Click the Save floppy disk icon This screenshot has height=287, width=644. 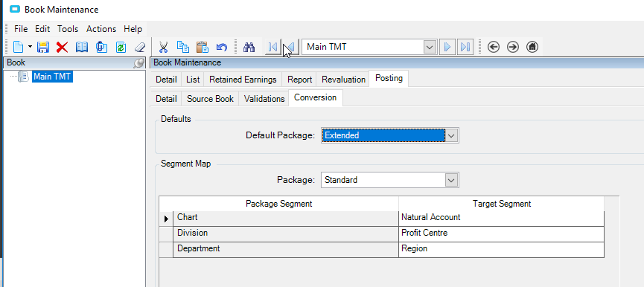43,47
